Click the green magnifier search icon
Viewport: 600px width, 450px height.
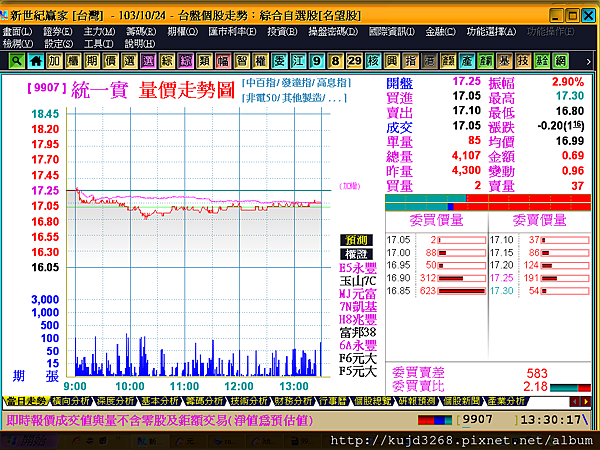click(x=17, y=61)
